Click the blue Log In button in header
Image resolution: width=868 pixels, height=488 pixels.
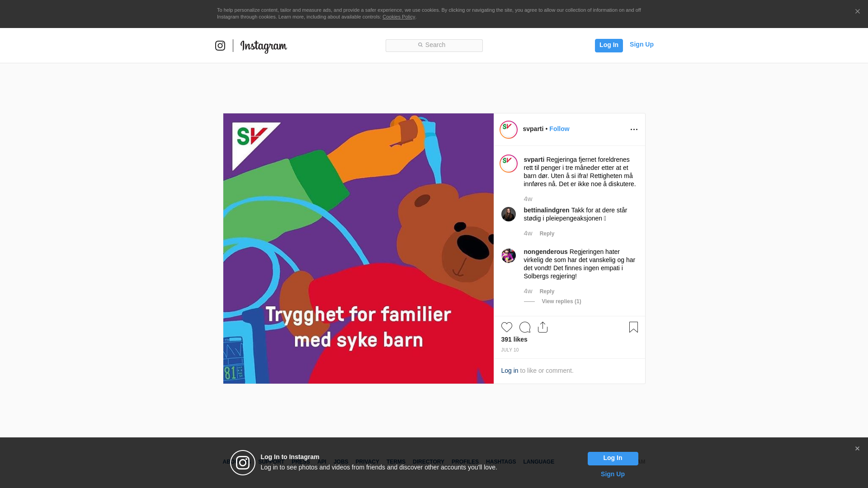click(609, 45)
